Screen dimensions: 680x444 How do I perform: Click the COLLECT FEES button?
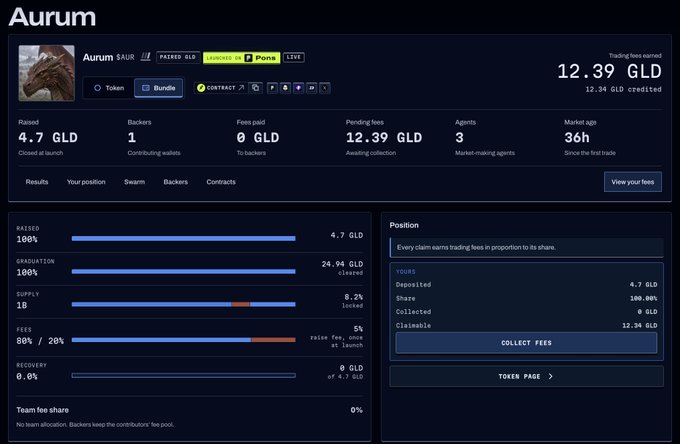click(526, 343)
